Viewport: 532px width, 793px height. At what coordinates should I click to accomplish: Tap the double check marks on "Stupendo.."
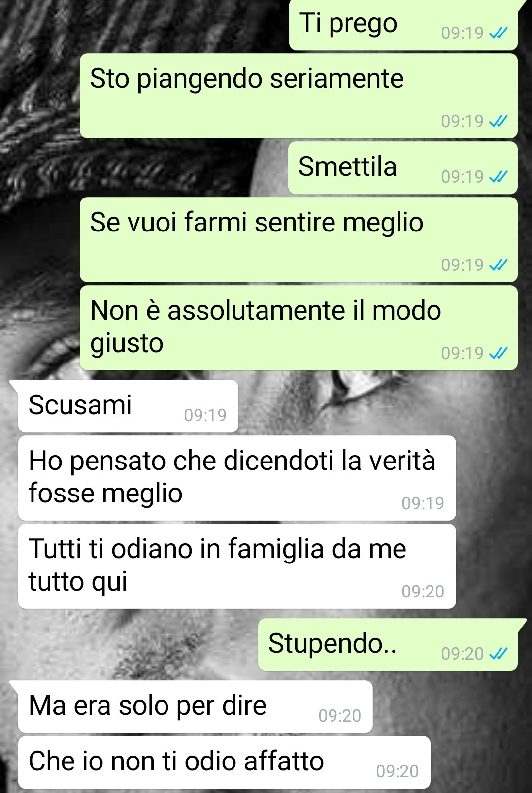[498, 654]
